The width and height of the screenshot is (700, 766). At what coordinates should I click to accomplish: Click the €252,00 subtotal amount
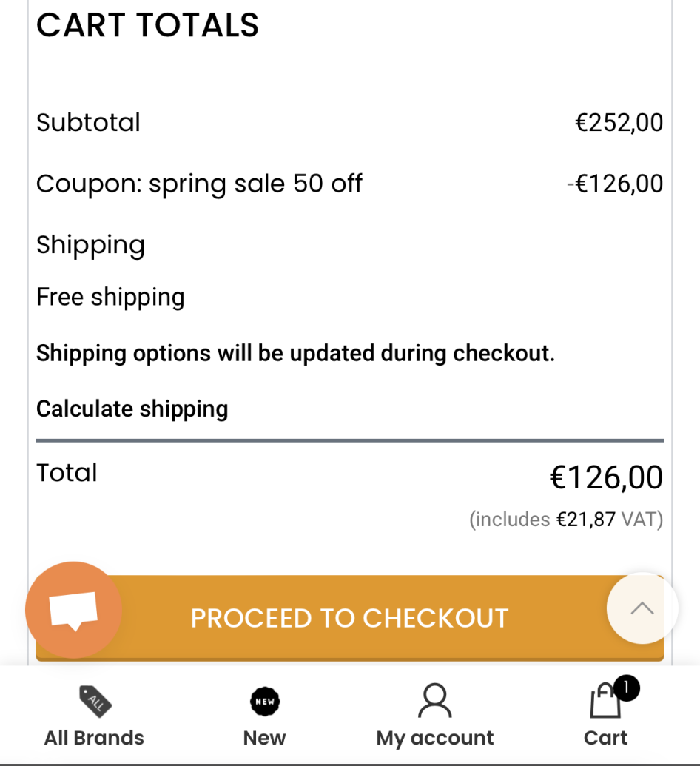pyautogui.click(x=619, y=122)
